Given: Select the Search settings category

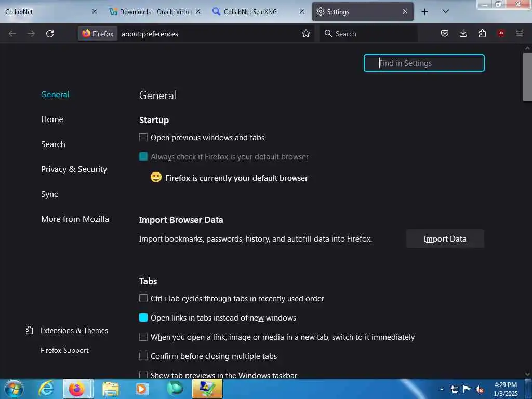Looking at the screenshot, I should (53, 144).
